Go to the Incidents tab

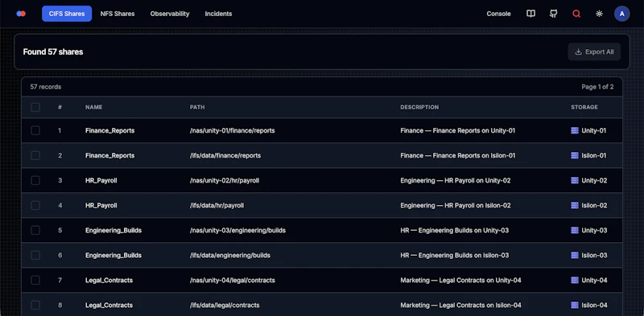(218, 14)
